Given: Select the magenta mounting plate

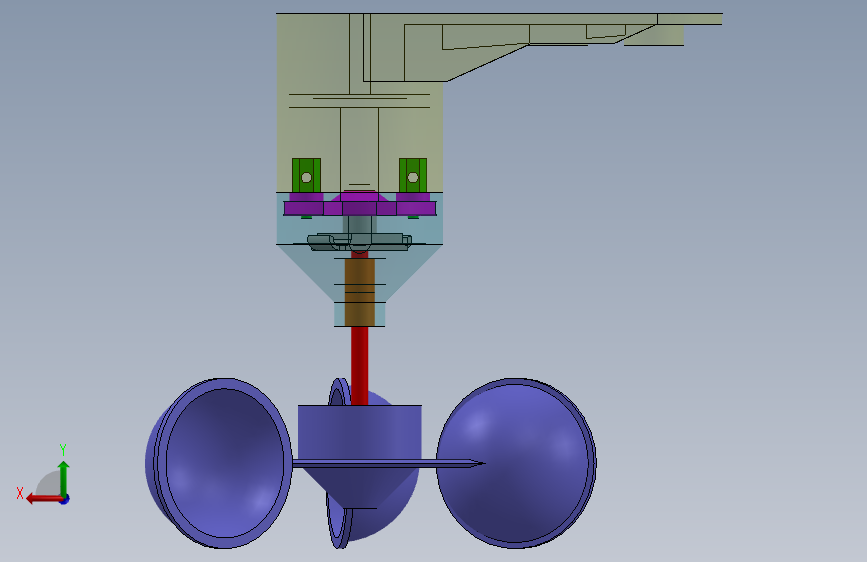Looking at the screenshot, I should (359, 205).
